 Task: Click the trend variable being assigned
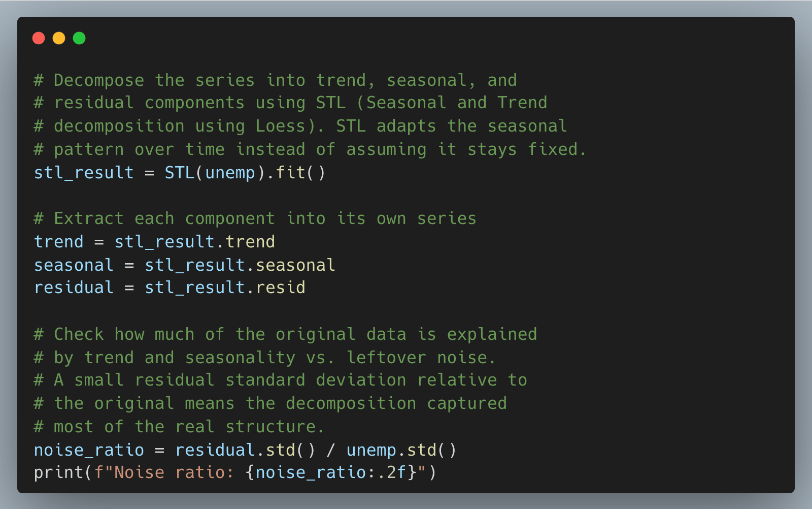tap(58, 242)
